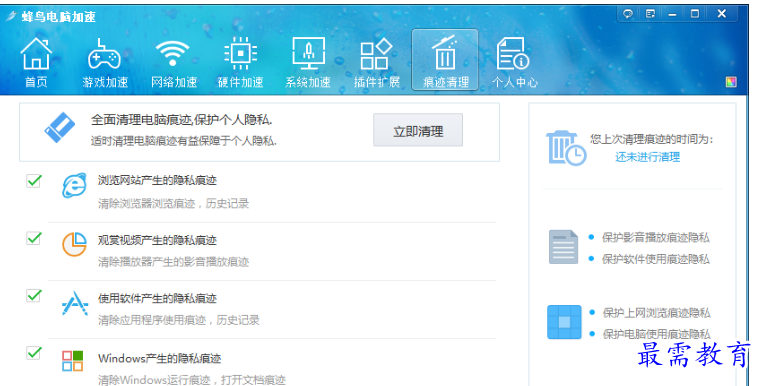
Task: Uncheck 使用软件产生的隐私痕迹 checkbox
Action: tap(33, 295)
